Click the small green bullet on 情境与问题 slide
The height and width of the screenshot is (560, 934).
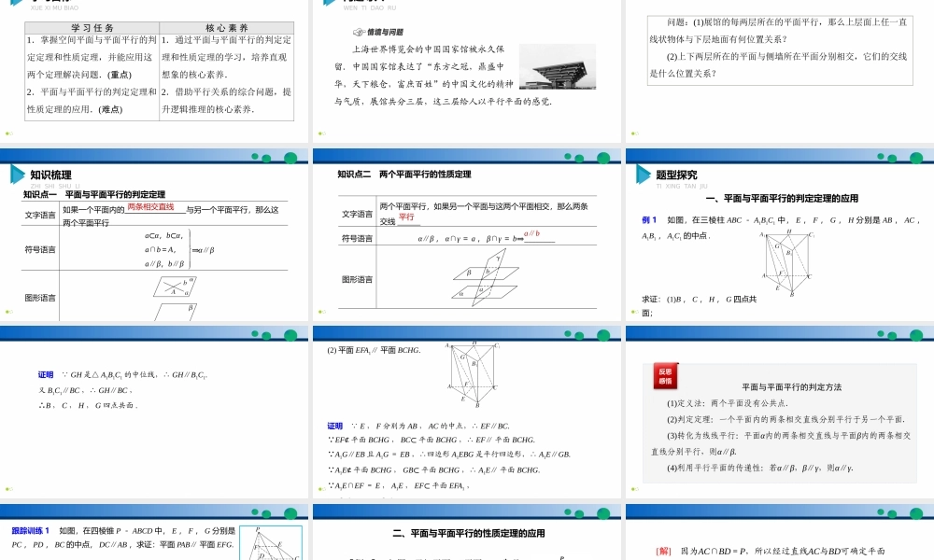(320, 132)
